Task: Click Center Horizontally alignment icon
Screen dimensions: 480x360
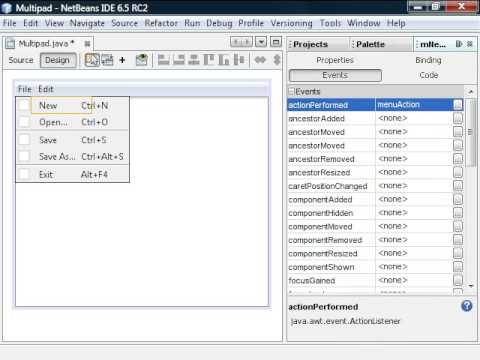Action: point(194,60)
